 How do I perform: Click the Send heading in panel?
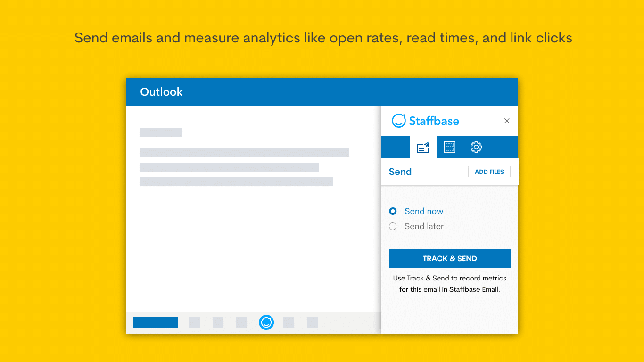pos(400,172)
